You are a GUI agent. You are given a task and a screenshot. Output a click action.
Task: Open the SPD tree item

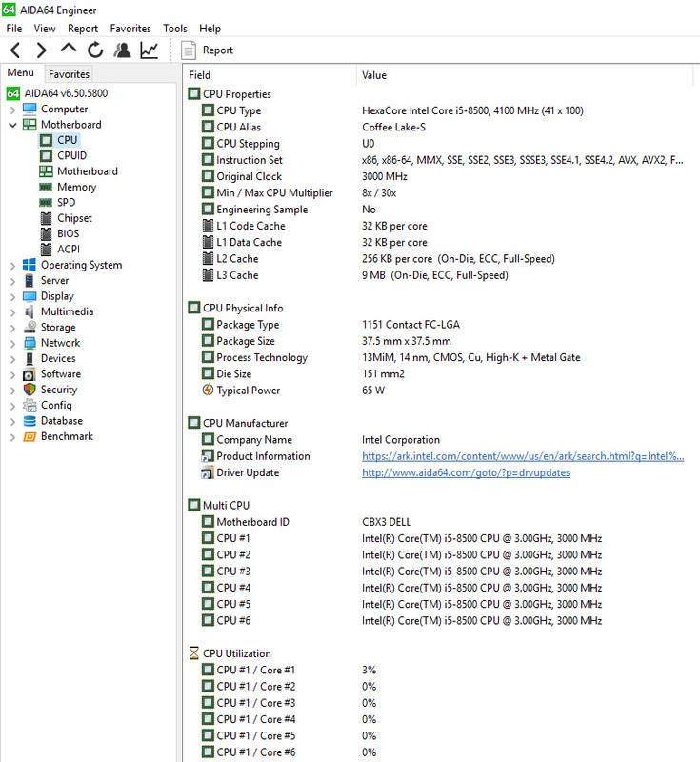pos(66,202)
